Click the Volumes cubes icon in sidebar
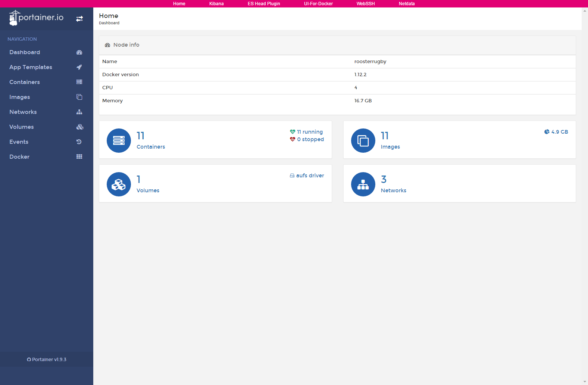Screen dimensions: 588x385 (x=80, y=127)
